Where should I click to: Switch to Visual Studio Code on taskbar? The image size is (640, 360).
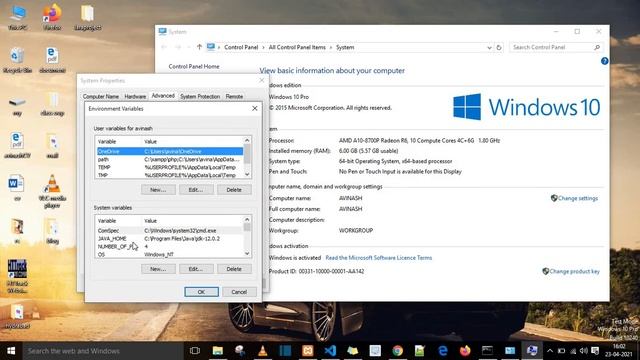pyautogui.click(x=330, y=351)
